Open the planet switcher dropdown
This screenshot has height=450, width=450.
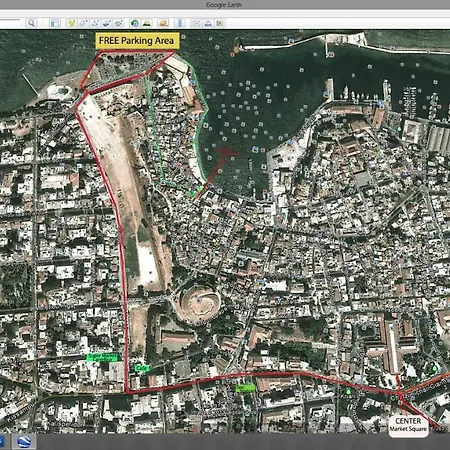coord(163,23)
